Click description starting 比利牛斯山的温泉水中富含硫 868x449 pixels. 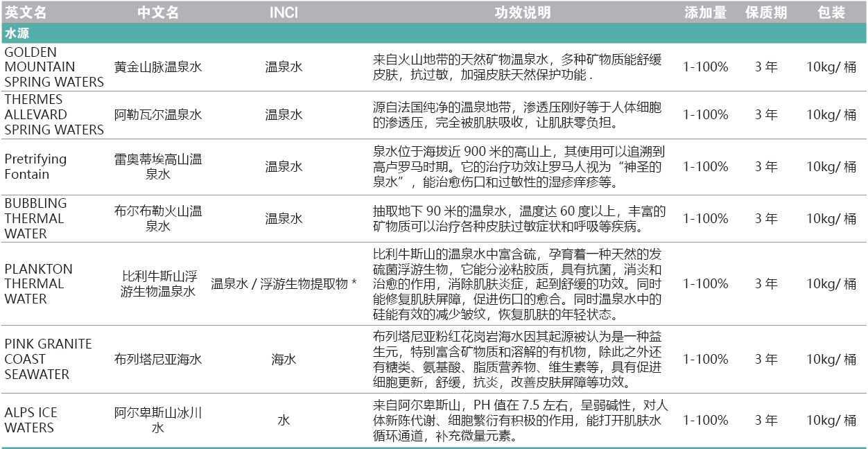517,284
